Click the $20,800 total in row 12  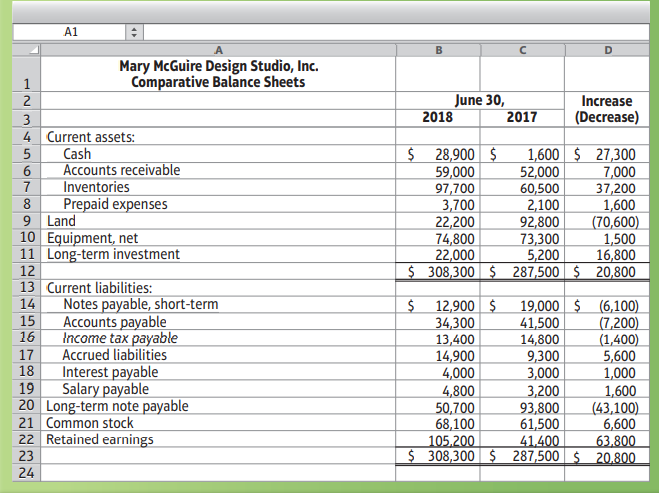[605, 272]
